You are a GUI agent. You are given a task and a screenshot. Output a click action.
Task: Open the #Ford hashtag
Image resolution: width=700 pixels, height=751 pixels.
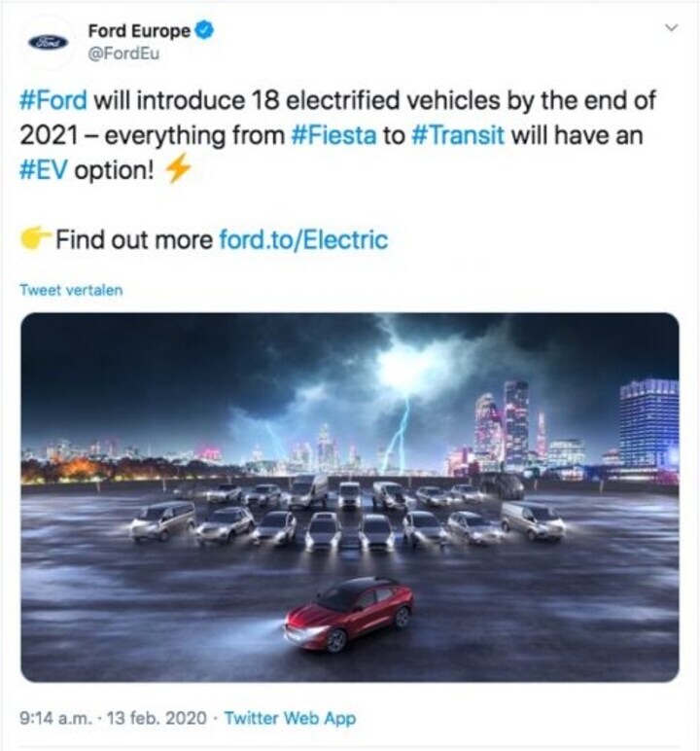click(53, 100)
